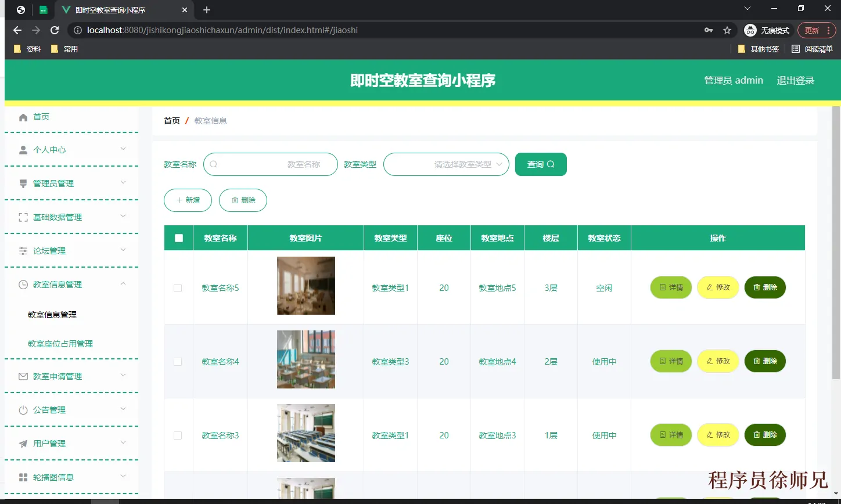Open the 资料 bookmark folder
The width and height of the screenshot is (841, 504).
click(27, 49)
